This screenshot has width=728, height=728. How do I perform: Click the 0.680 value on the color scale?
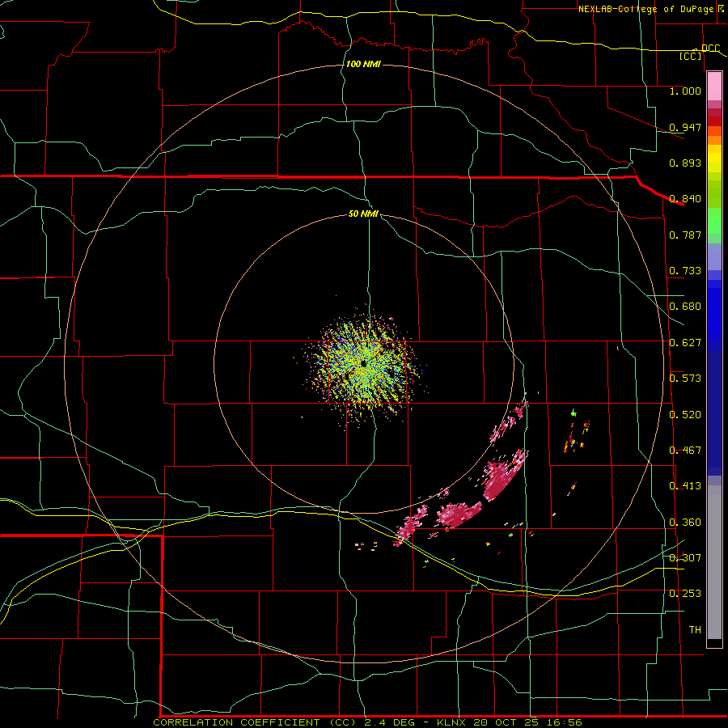[x=685, y=307]
